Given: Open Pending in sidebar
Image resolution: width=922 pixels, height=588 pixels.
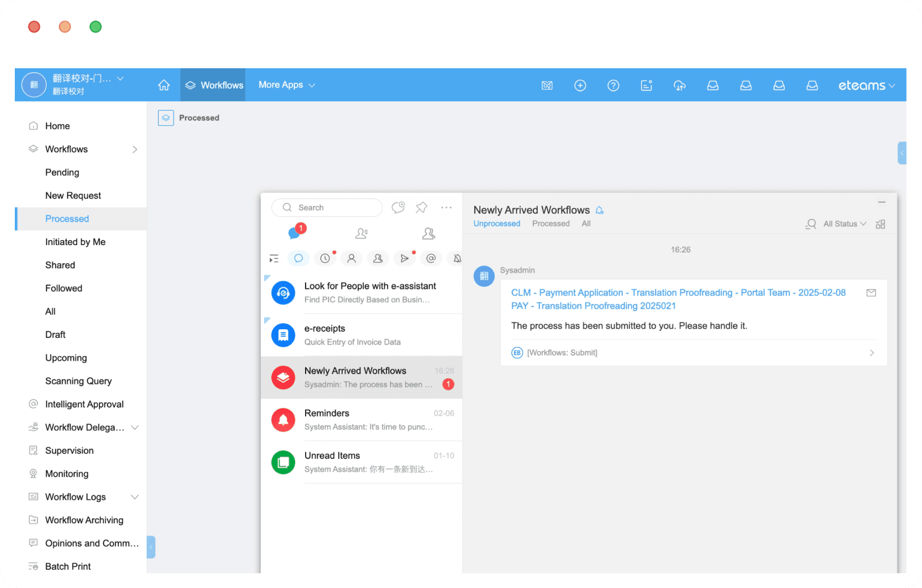Looking at the screenshot, I should [62, 172].
